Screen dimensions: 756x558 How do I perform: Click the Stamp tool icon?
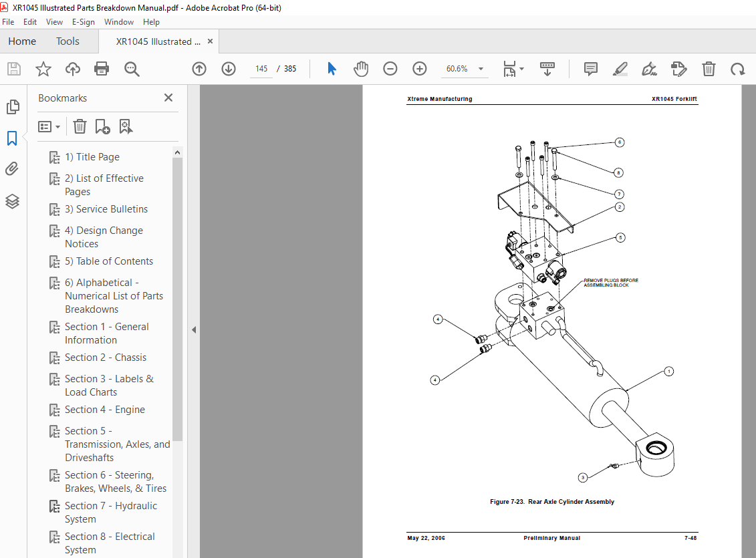click(x=679, y=69)
